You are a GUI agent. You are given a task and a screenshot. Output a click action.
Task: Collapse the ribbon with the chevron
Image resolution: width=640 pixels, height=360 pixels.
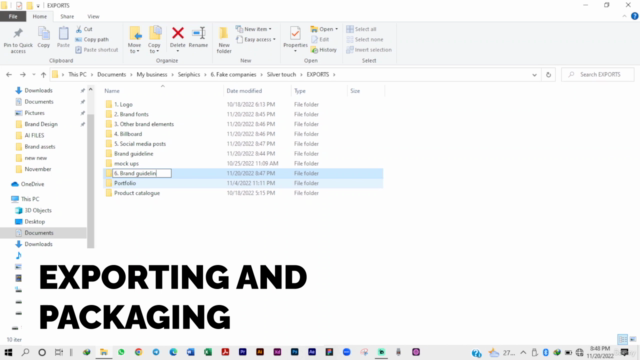pos(624,16)
